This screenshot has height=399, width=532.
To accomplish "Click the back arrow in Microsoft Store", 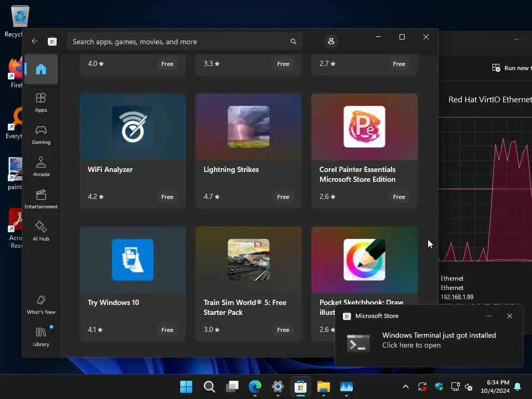I will pos(35,41).
